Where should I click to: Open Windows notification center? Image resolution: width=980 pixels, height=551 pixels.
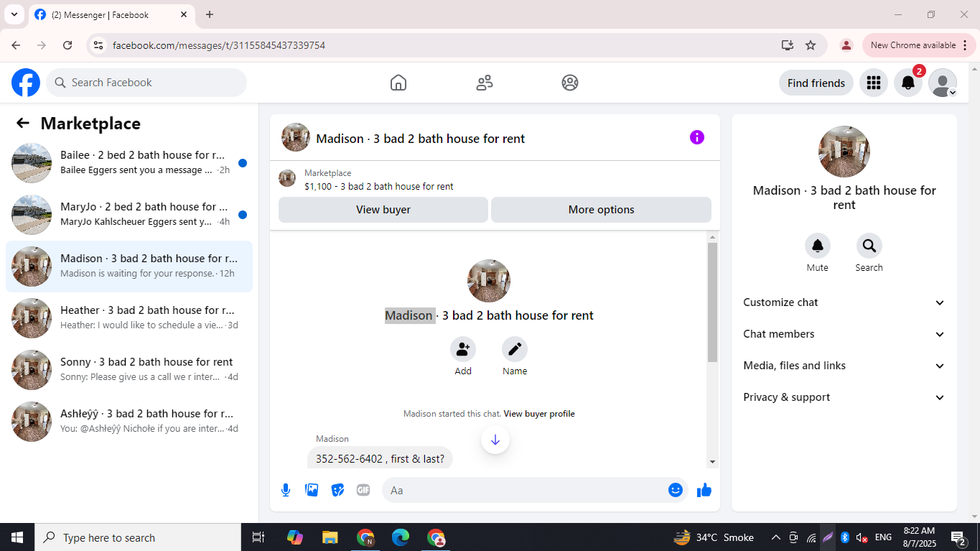(958, 537)
